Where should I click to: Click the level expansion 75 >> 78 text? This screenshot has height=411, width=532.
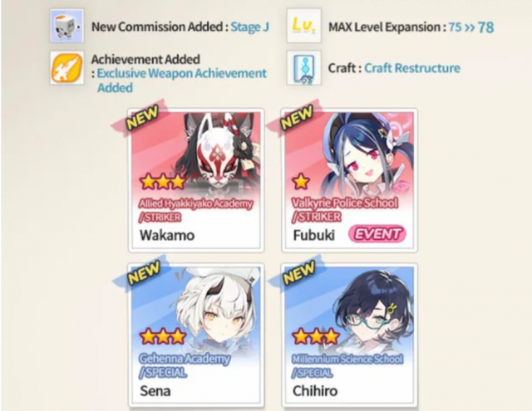(x=471, y=27)
